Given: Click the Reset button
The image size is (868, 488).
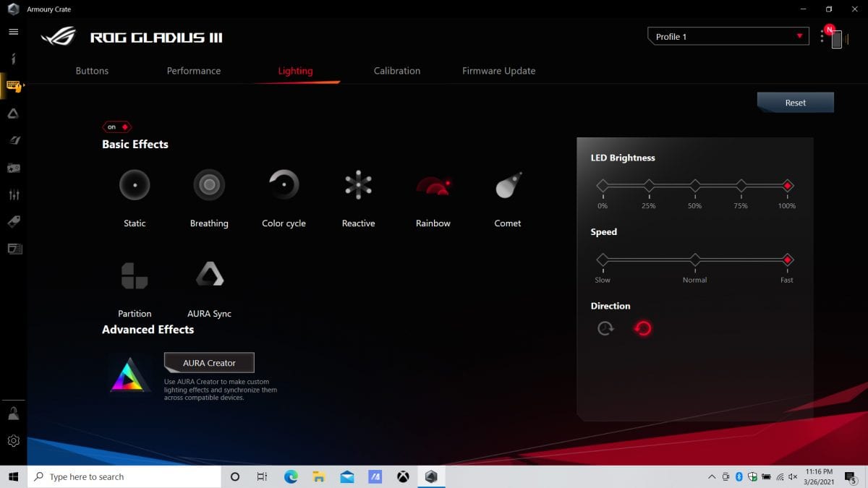Looking at the screenshot, I should (x=796, y=103).
